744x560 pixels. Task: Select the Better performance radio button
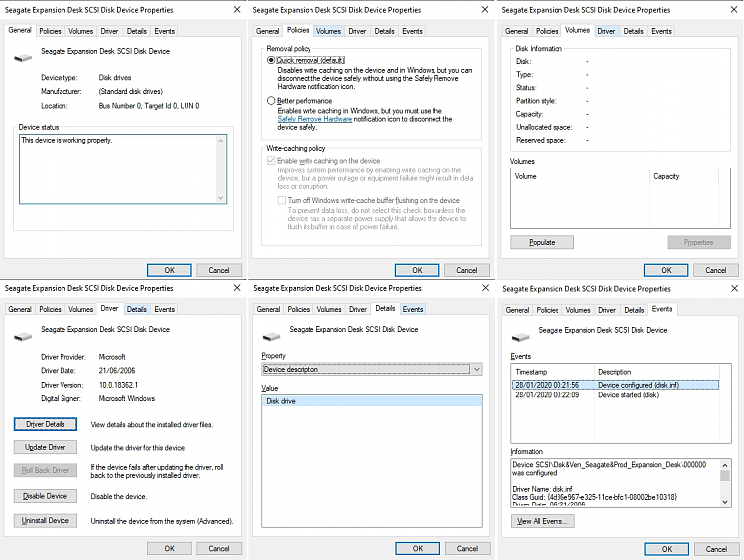pos(271,100)
